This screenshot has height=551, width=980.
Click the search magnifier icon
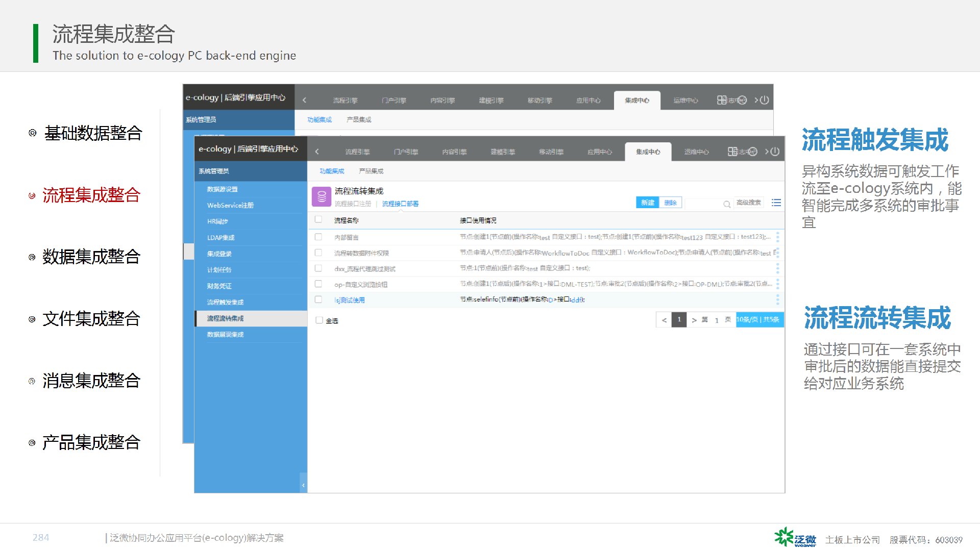(x=727, y=204)
